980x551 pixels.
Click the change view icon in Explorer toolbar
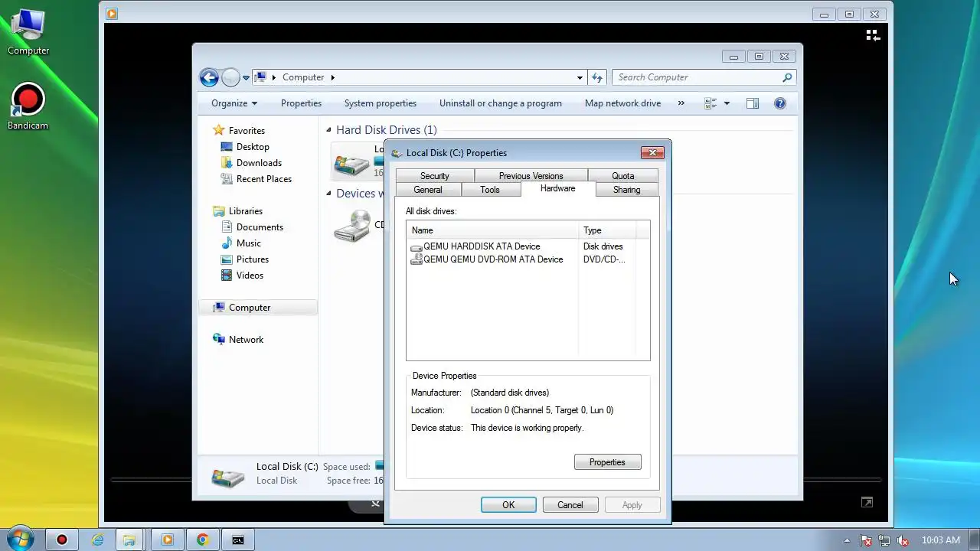(710, 103)
